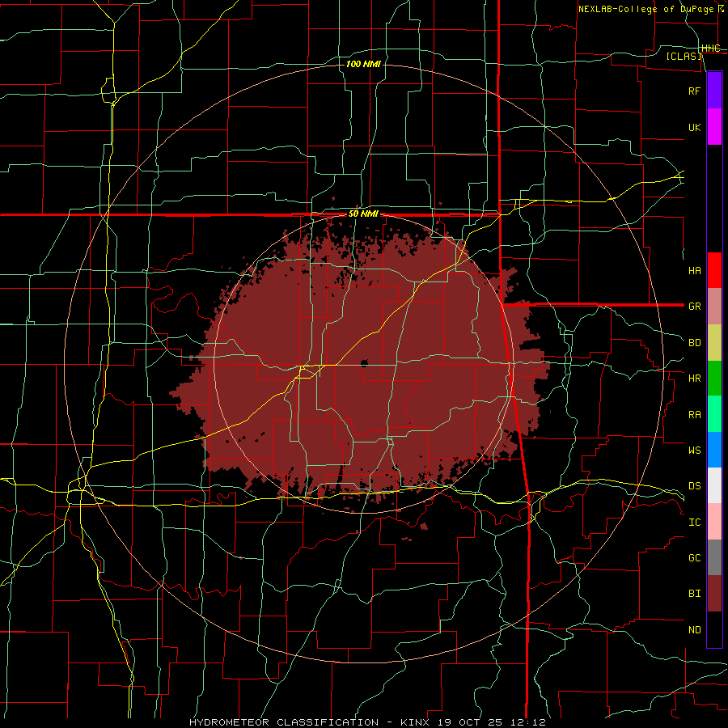
Task: Click the gray GC legend color swatch
Action: [714, 557]
